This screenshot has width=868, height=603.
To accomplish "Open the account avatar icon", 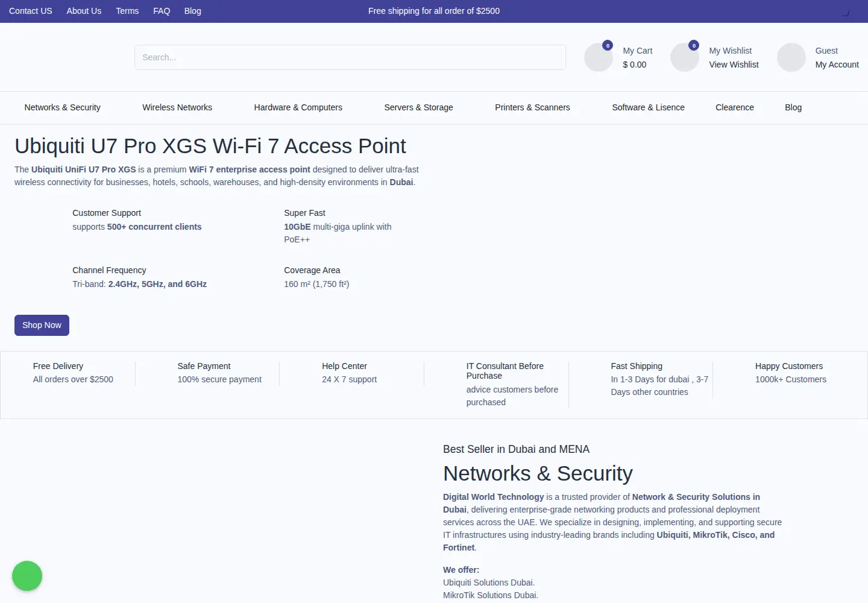I will tap(791, 57).
